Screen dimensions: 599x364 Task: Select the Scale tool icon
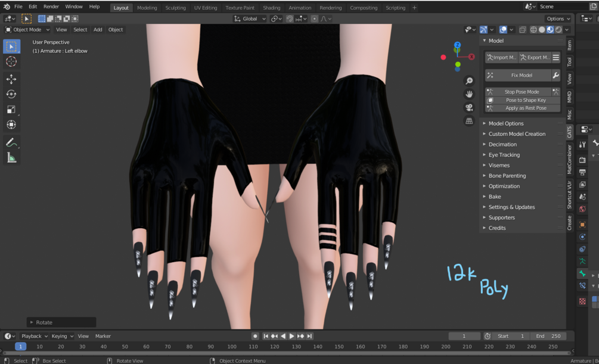11,110
